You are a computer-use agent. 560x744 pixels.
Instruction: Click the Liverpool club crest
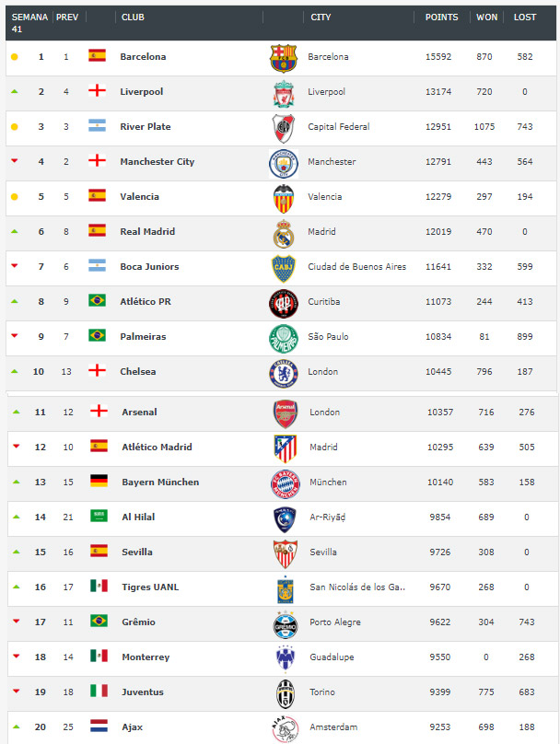284,94
